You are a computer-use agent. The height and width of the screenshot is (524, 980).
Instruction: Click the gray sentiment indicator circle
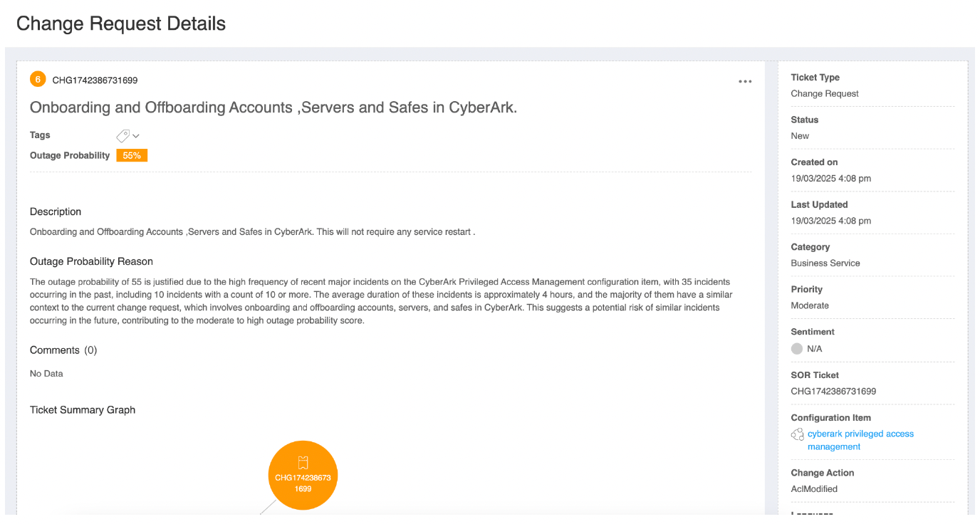pos(797,349)
